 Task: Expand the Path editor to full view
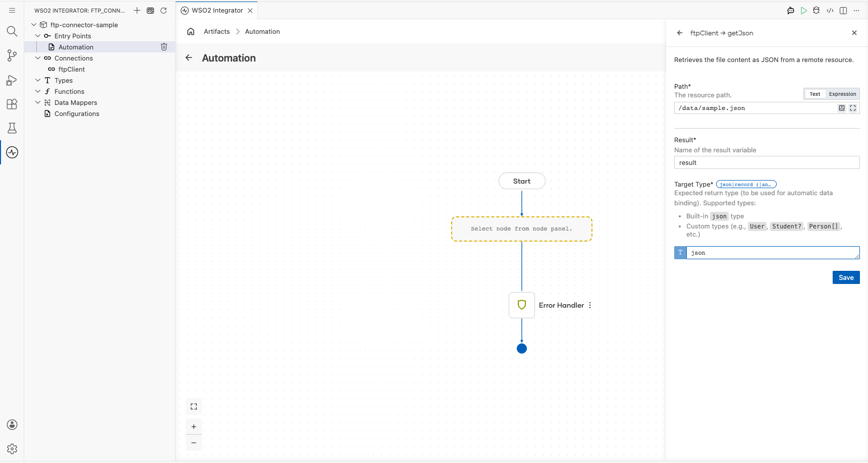(853, 108)
